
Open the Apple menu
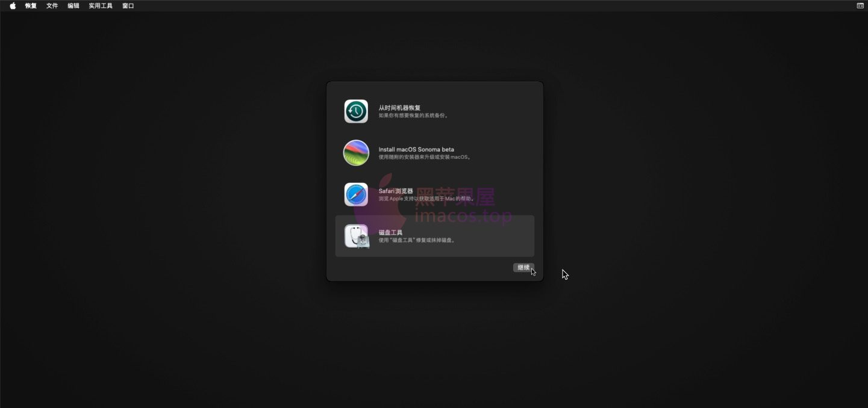13,5
